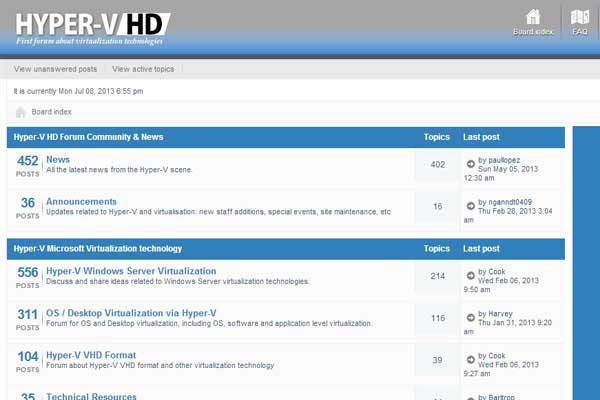Go to Cook's last post in Hyper-V VHD Format
This screenshot has width=600, height=400.
(x=471, y=360)
